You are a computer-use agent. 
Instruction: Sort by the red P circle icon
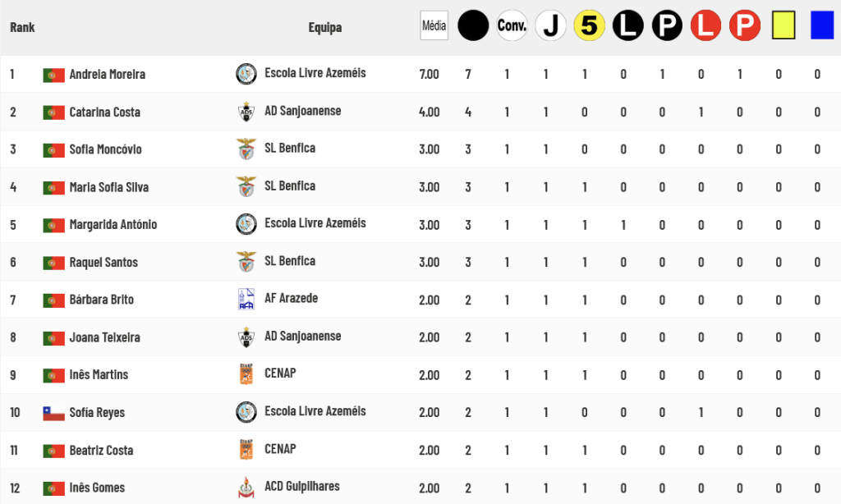(x=745, y=25)
